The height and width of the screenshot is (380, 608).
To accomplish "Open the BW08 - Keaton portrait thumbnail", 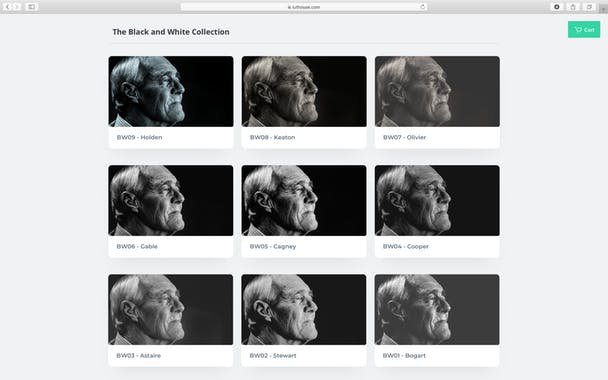I will click(x=304, y=91).
